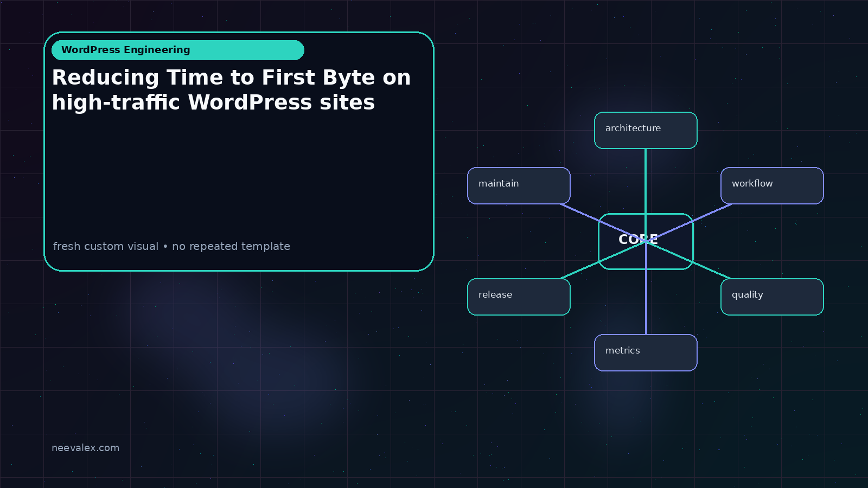
Task: Select the release node
Action: pos(519,297)
